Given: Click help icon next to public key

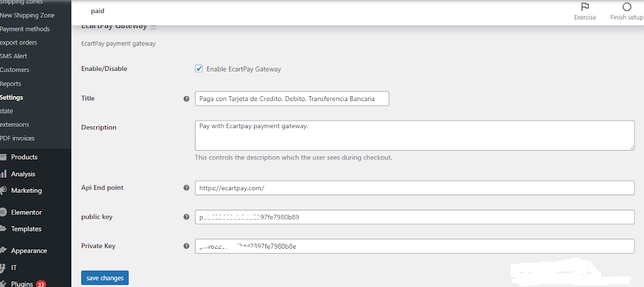Looking at the screenshot, I should point(186,217).
